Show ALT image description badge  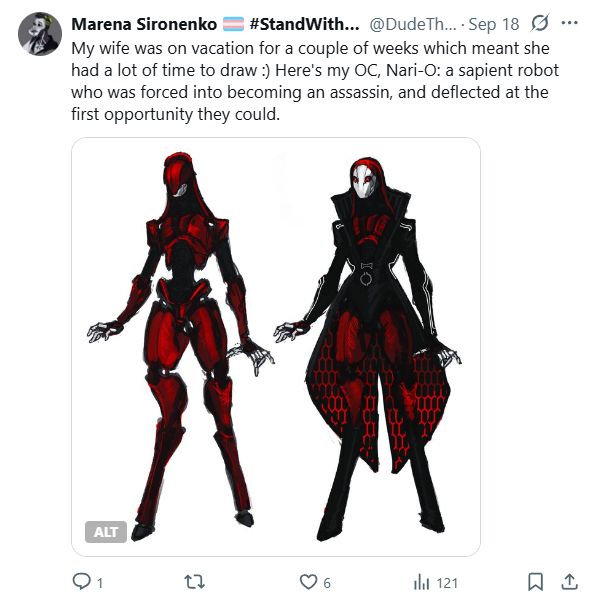tap(106, 532)
